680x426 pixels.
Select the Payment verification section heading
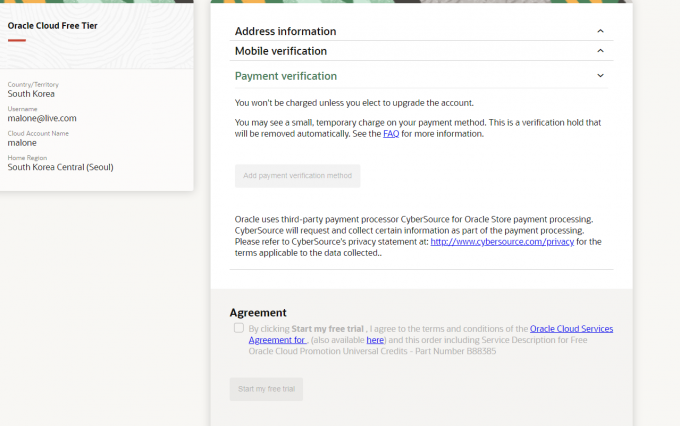285,76
